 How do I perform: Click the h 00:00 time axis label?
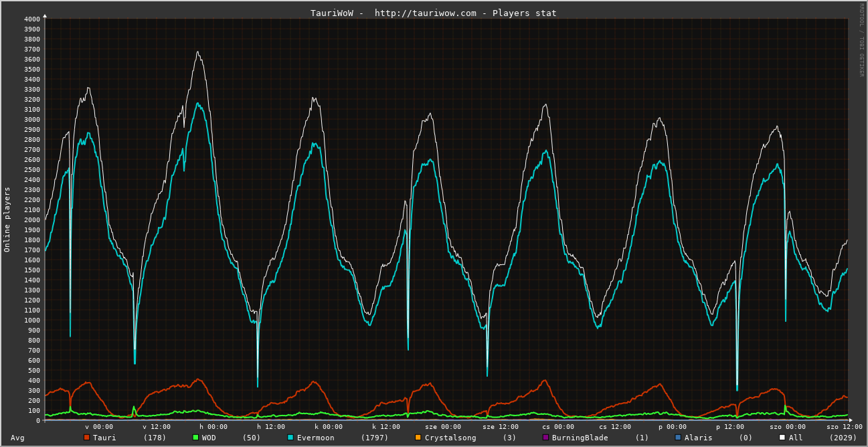click(x=213, y=426)
